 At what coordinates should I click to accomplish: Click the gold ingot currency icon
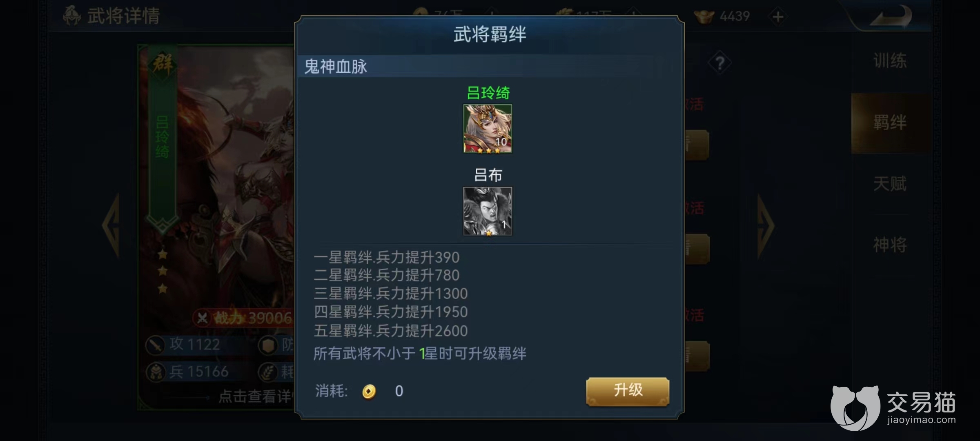point(704,16)
